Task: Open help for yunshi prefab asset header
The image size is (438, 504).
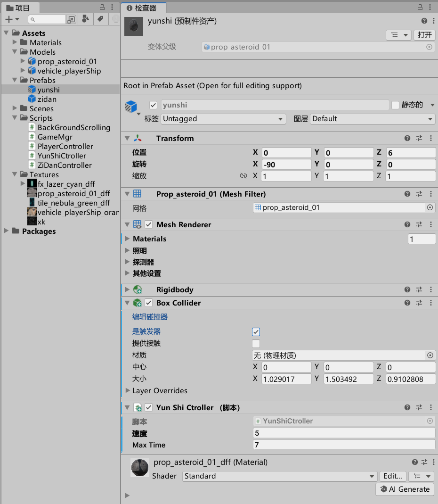Action: pyautogui.click(x=424, y=21)
